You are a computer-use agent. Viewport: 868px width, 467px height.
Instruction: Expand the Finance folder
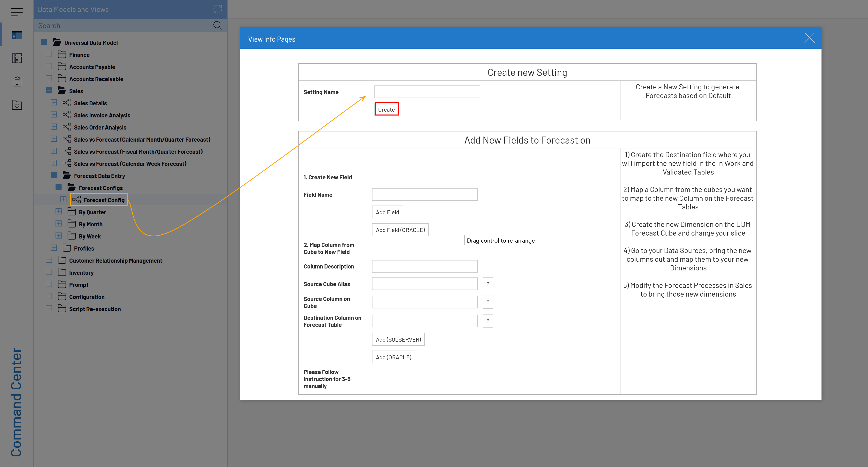(x=49, y=54)
